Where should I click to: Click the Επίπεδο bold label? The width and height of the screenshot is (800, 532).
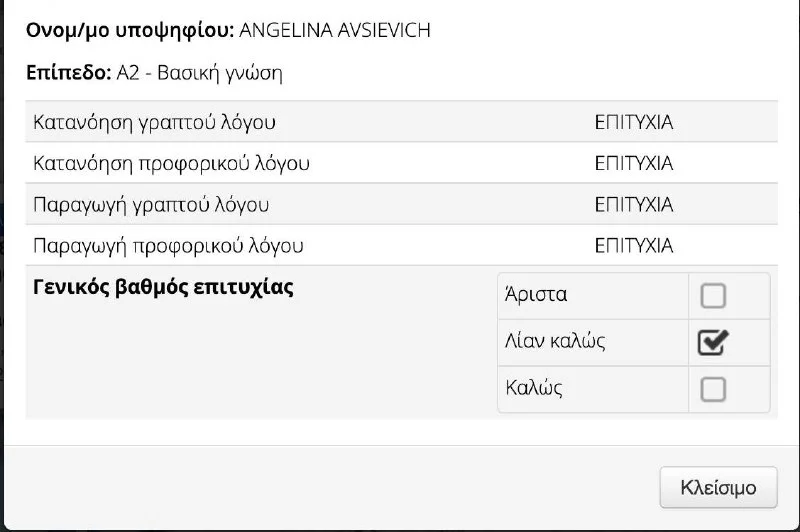click(68, 73)
